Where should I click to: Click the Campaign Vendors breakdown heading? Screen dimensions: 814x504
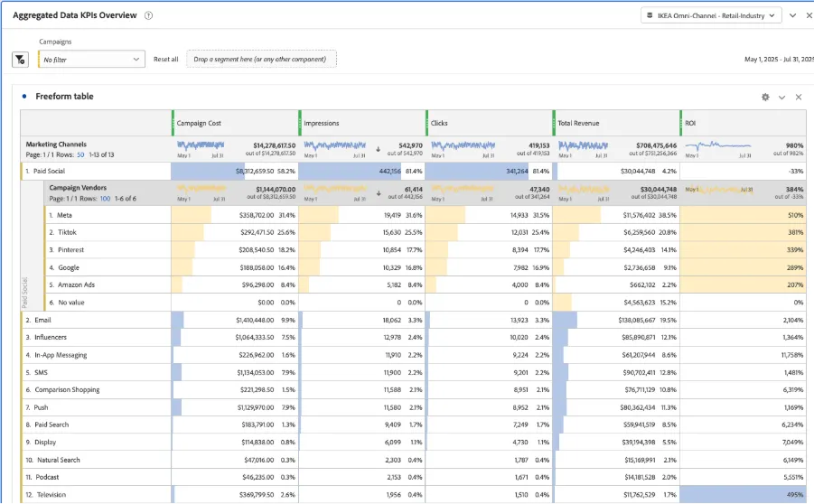[78, 188]
